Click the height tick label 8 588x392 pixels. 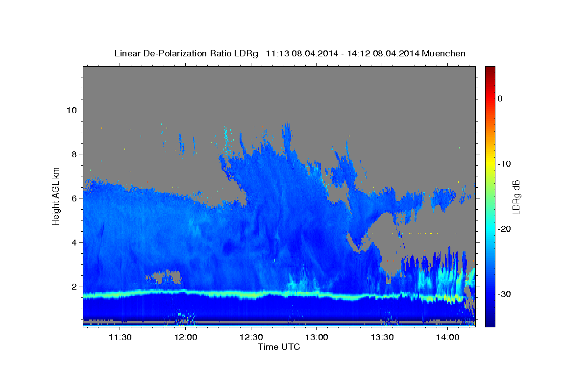point(73,154)
